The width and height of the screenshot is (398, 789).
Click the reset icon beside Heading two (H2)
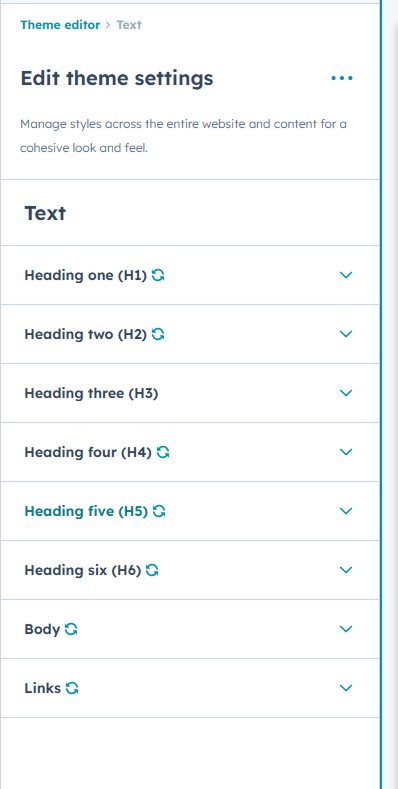tap(158, 334)
